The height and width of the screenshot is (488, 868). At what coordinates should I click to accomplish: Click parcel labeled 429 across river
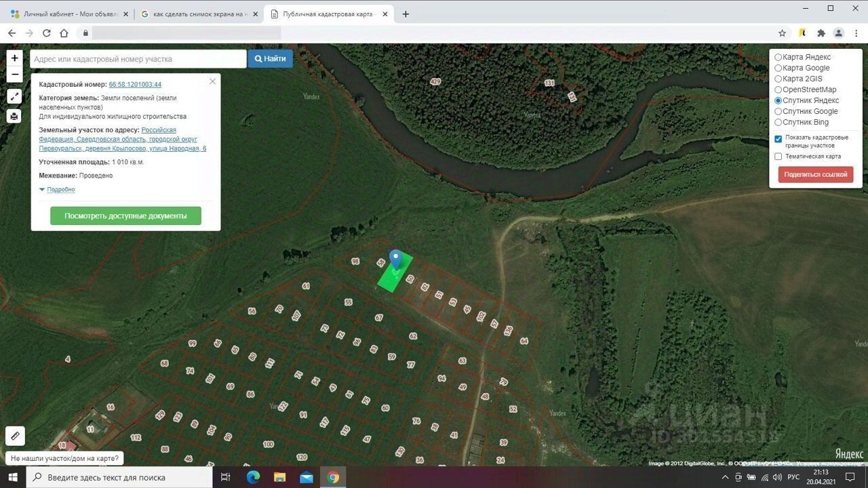click(435, 81)
